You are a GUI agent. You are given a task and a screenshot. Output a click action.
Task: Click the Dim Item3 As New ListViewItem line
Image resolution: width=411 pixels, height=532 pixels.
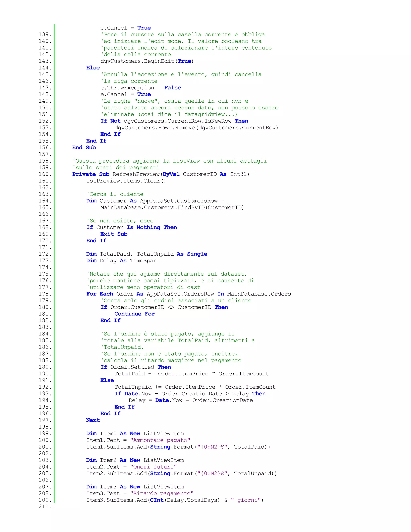click(x=135, y=487)
